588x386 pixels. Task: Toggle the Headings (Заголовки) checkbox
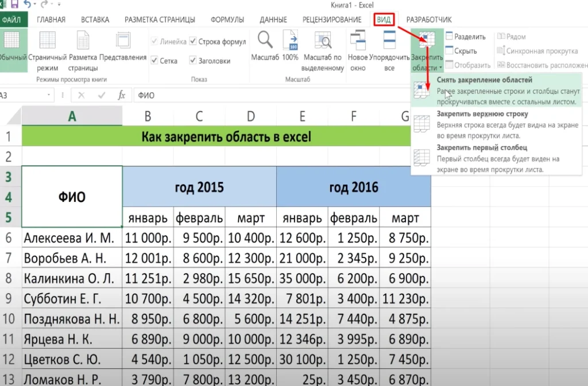193,60
